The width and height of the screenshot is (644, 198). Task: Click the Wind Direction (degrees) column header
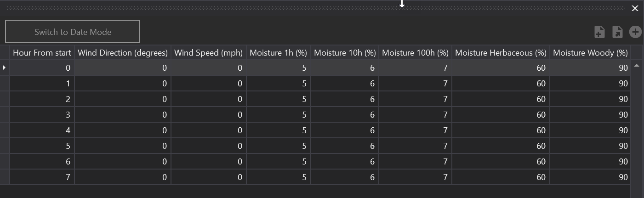click(123, 53)
